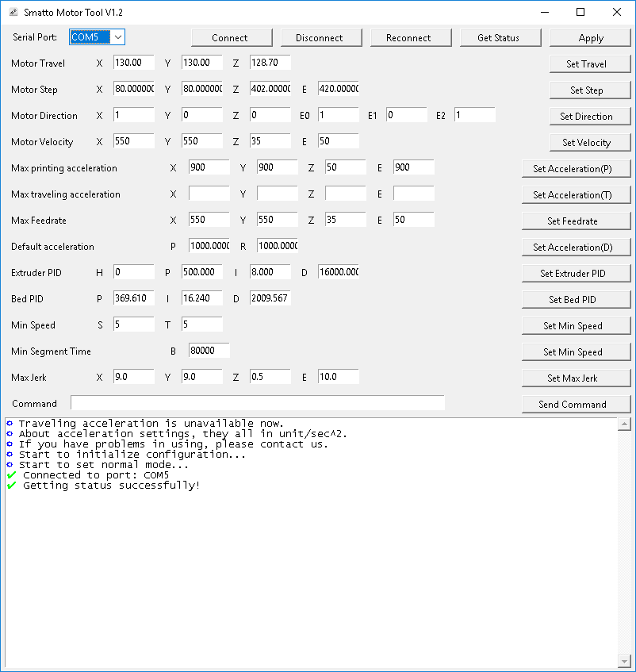This screenshot has width=636, height=672.
Task: Select the Motor Velocity X field
Action: 134,141
